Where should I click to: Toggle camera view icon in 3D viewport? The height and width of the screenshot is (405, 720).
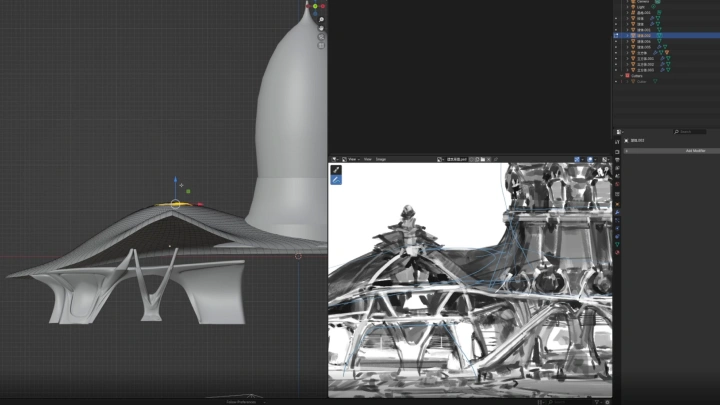click(321, 37)
